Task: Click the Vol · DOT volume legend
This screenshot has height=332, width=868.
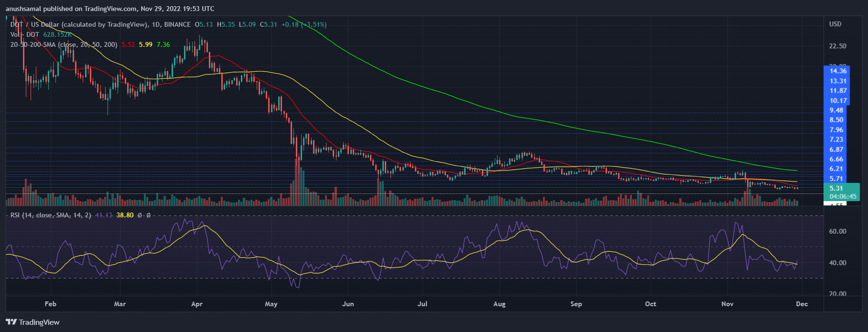Action: click(25, 34)
